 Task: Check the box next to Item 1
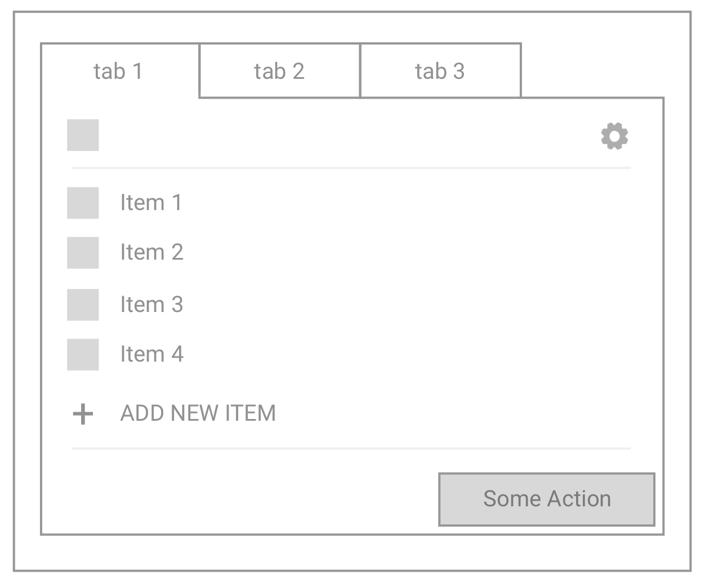83,203
